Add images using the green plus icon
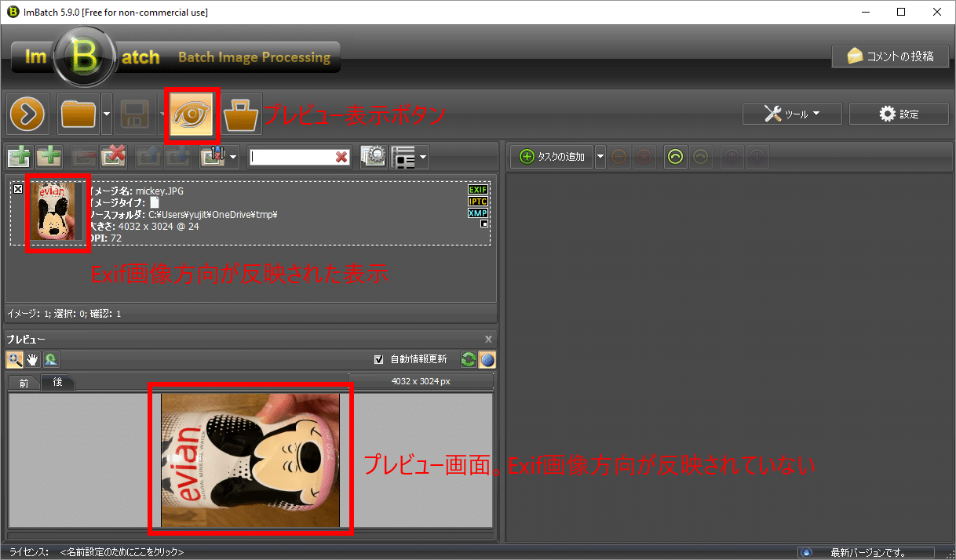The width and height of the screenshot is (956, 560). point(18,156)
